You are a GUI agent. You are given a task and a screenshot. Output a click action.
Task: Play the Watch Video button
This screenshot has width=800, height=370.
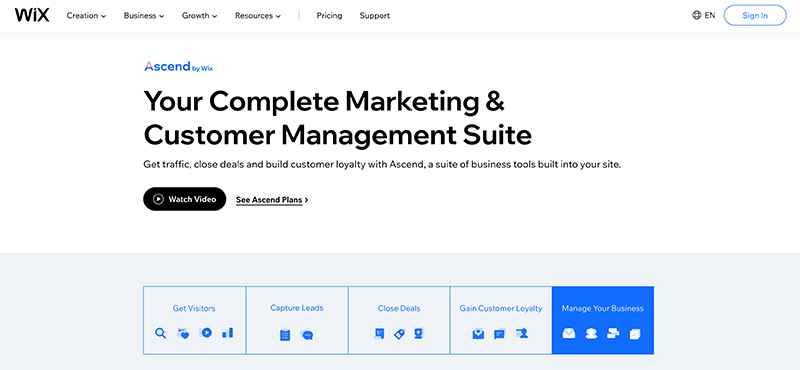coord(184,199)
